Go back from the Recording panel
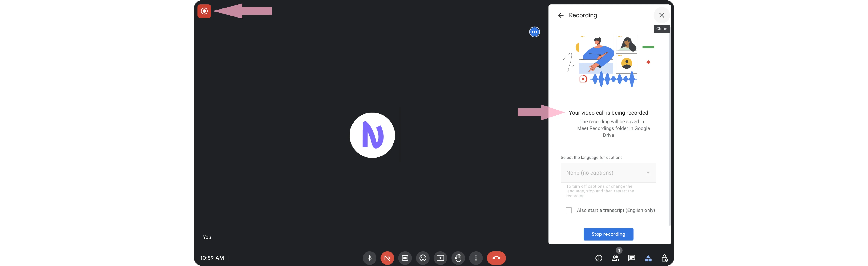Viewport: 868px width, 266px height. (x=561, y=15)
